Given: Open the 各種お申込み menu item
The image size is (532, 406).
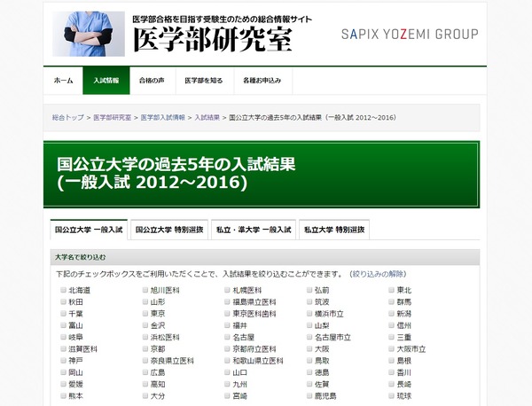Looking at the screenshot, I should pos(262,81).
